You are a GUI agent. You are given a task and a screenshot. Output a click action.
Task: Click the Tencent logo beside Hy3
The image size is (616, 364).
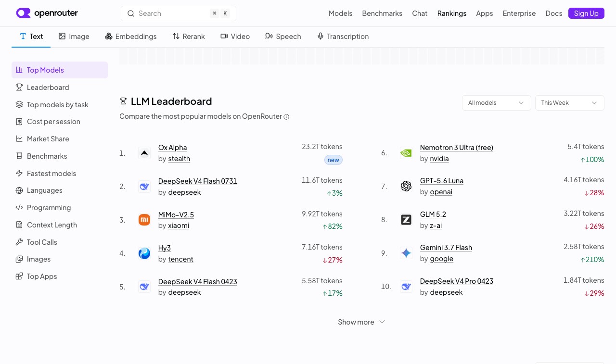144,253
